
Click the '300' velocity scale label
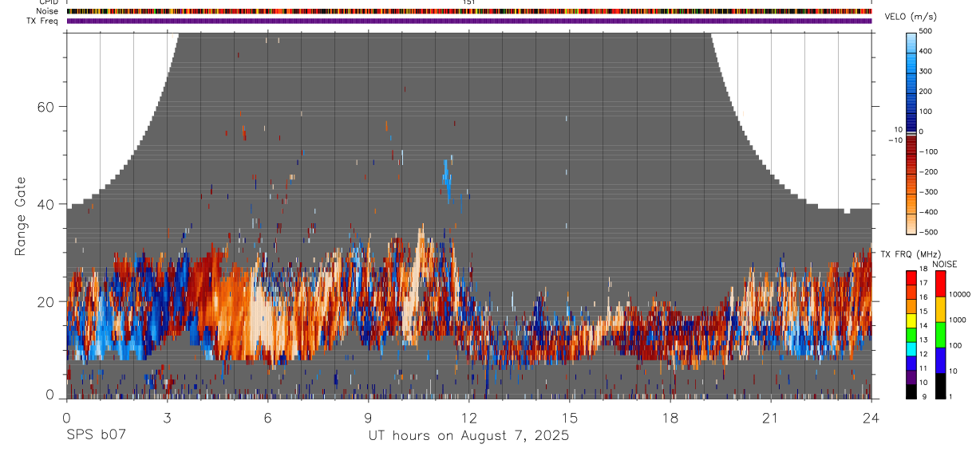click(x=927, y=71)
